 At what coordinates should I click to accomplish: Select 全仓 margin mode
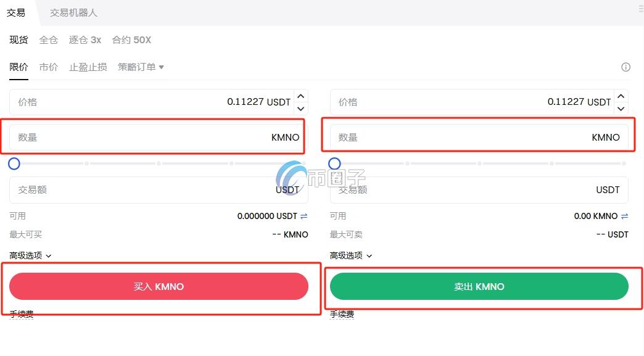49,39
